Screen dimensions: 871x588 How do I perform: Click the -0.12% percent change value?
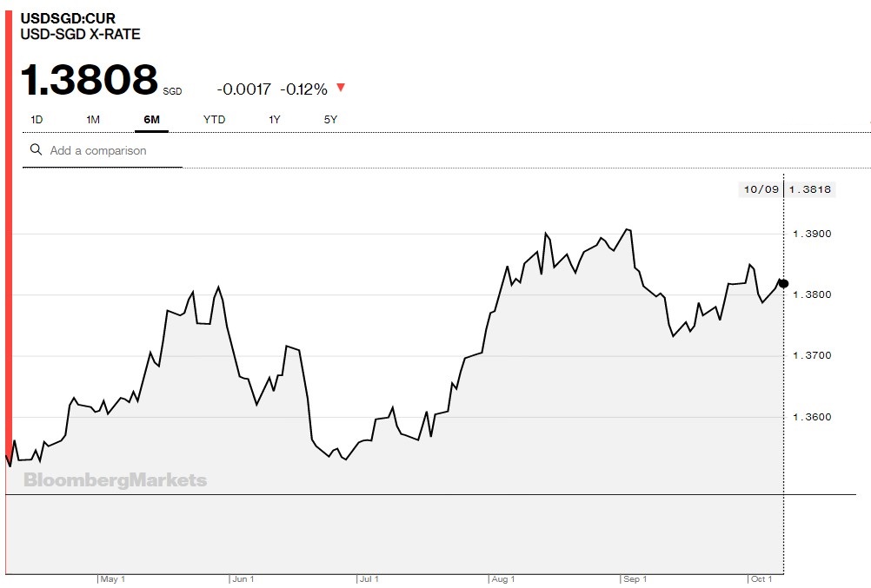(304, 89)
